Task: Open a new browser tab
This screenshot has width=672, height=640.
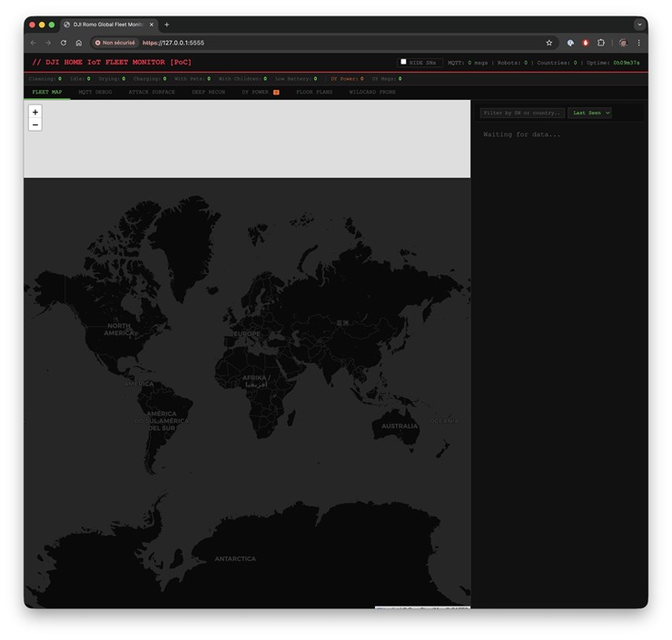Action: (x=166, y=25)
